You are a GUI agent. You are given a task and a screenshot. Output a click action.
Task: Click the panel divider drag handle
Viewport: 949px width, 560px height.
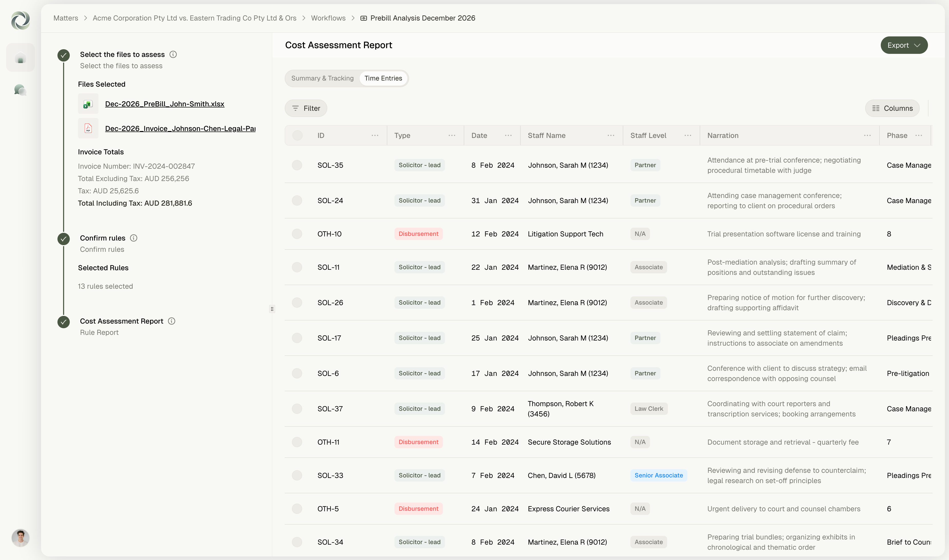tap(272, 309)
